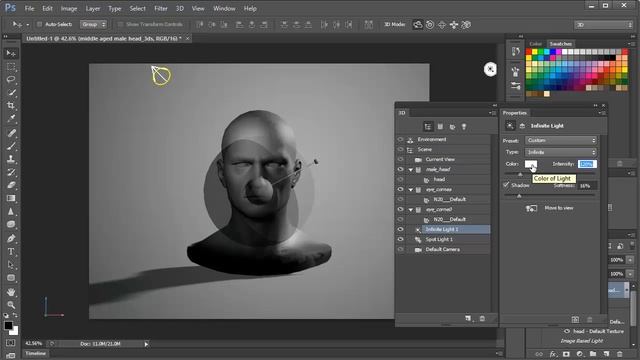The image size is (640, 360).
Task: Collapse the eye_cornea2 tree item
Action: [411, 209]
